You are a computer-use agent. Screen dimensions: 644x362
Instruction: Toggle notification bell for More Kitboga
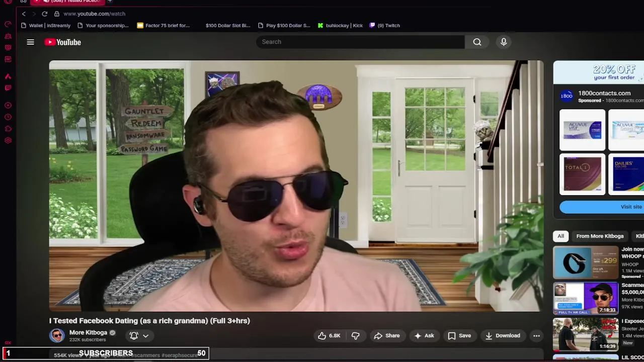[x=134, y=335]
